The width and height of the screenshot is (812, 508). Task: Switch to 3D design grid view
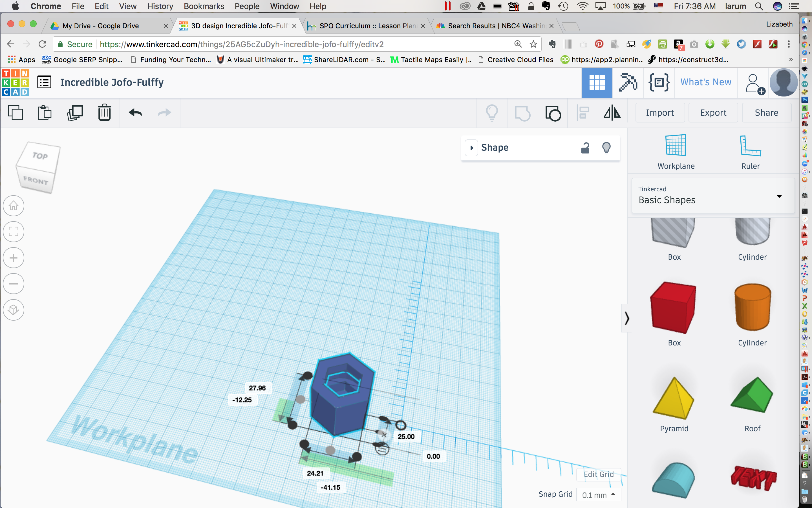coord(597,82)
